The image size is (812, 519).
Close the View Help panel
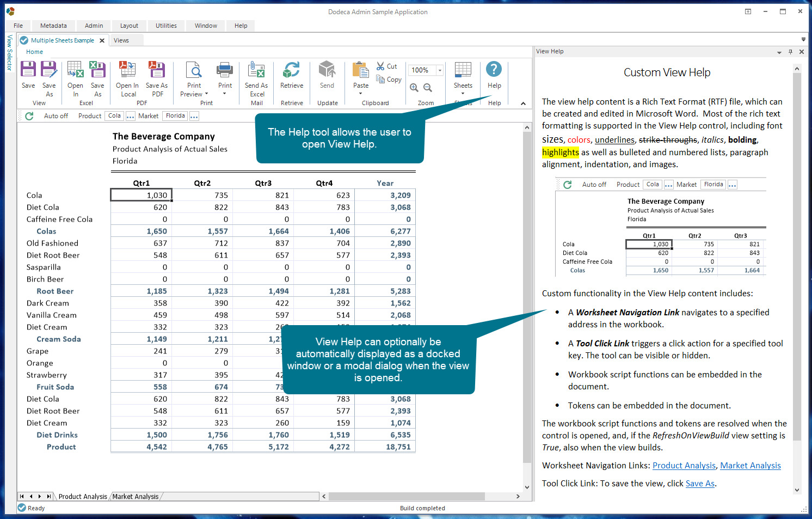[802, 52]
